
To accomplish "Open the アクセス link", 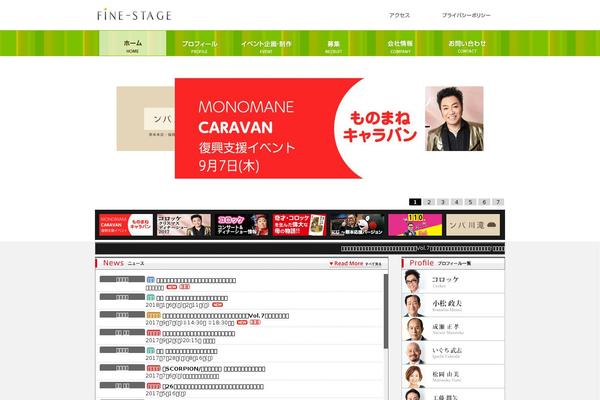I will point(399,15).
